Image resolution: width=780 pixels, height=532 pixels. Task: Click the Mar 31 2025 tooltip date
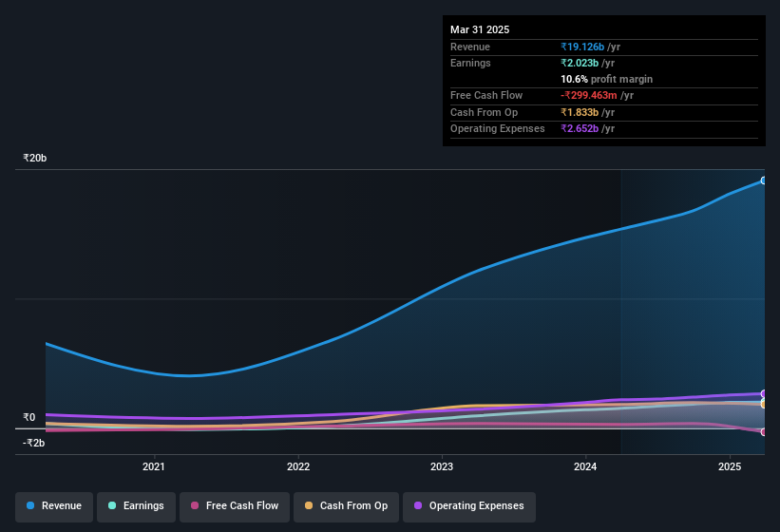tap(480, 29)
